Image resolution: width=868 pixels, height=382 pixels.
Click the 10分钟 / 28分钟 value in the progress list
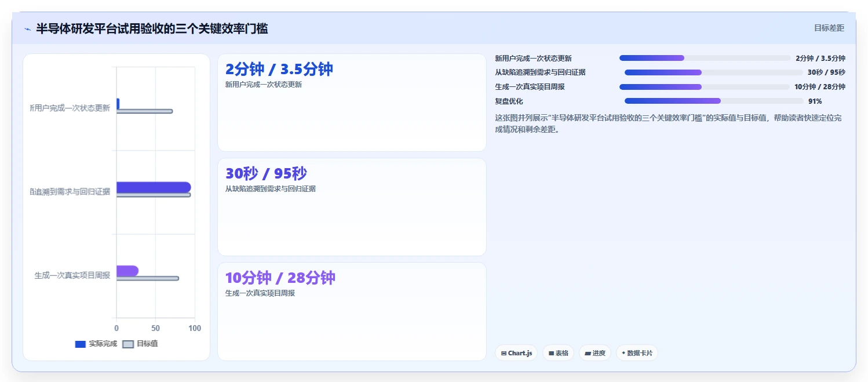click(x=820, y=87)
